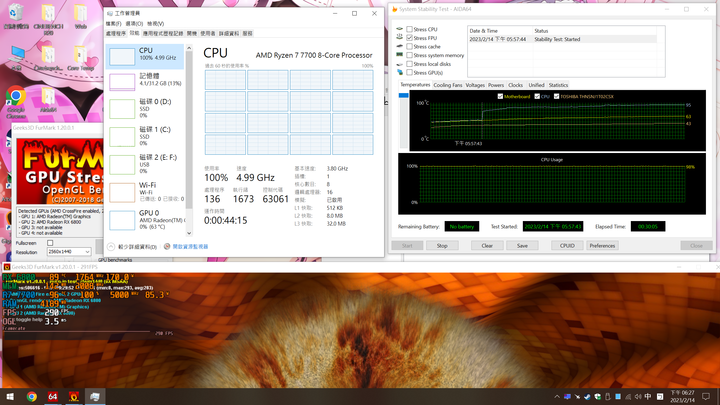Switch to Users tab in Task Manager

coord(208,34)
